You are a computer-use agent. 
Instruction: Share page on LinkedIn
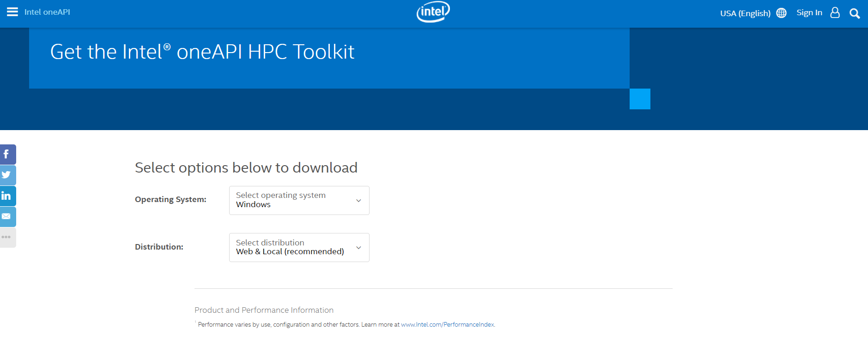pos(7,196)
